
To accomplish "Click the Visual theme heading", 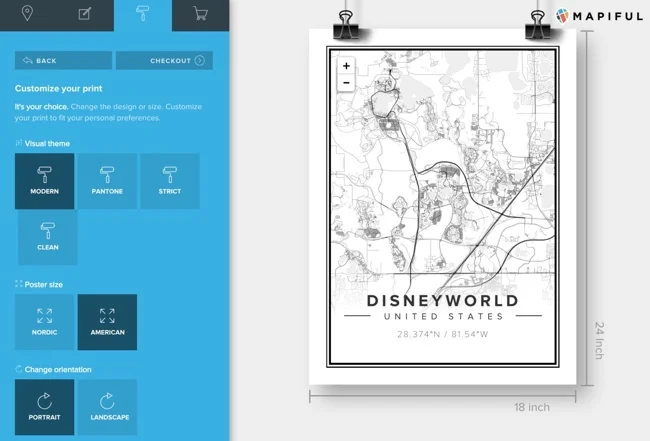I will click(43, 143).
